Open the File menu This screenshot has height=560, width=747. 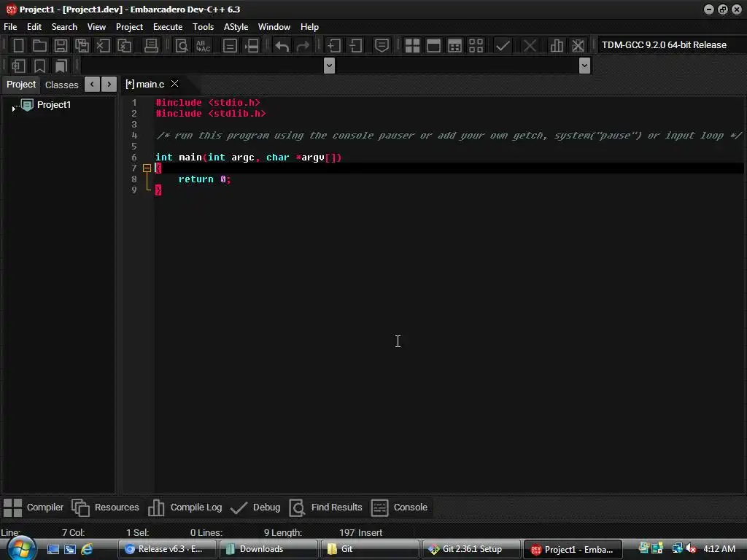(10, 27)
